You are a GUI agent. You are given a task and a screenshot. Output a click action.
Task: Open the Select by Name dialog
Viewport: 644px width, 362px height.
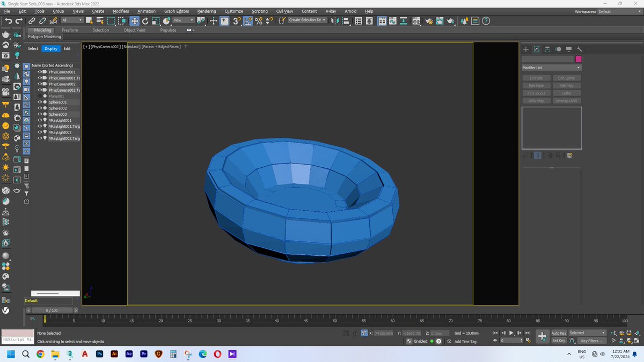[100, 21]
